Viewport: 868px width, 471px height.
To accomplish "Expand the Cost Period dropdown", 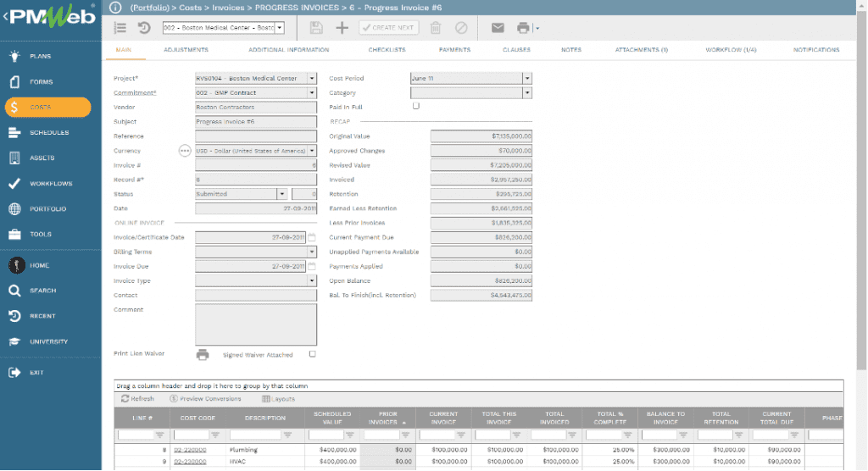I will [527, 79].
